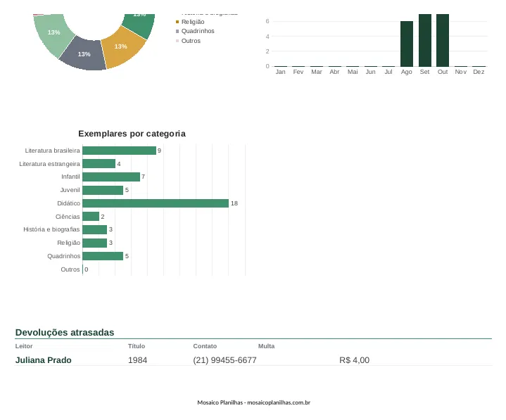Viewport: 506px width, 420px height.
Task: Select the Jan axis label
Action: (280, 72)
